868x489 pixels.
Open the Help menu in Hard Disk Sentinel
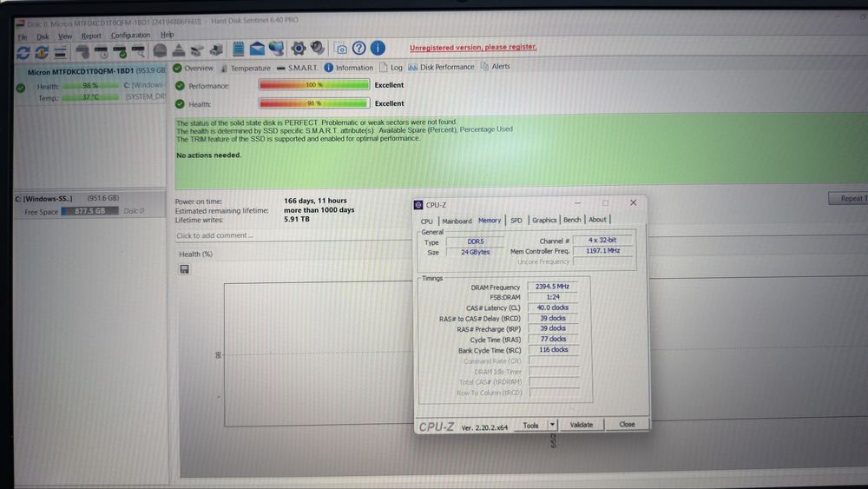pyautogui.click(x=168, y=35)
